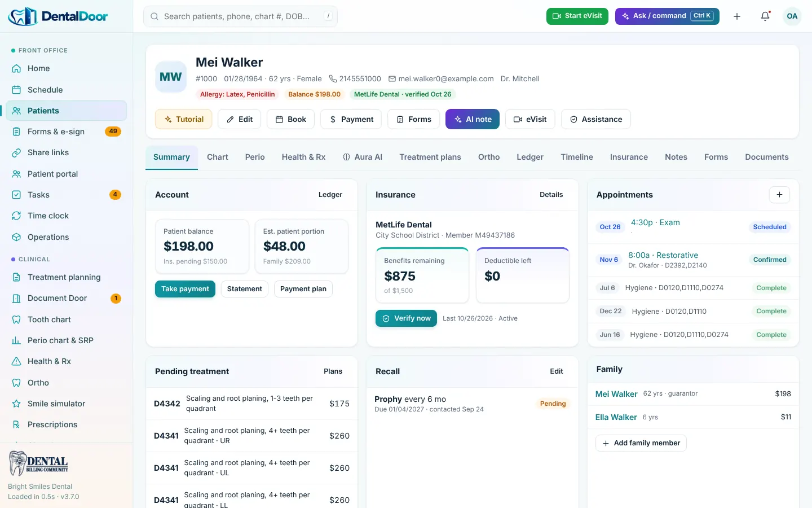Click the Balance $198.00 badge

[x=314, y=94]
